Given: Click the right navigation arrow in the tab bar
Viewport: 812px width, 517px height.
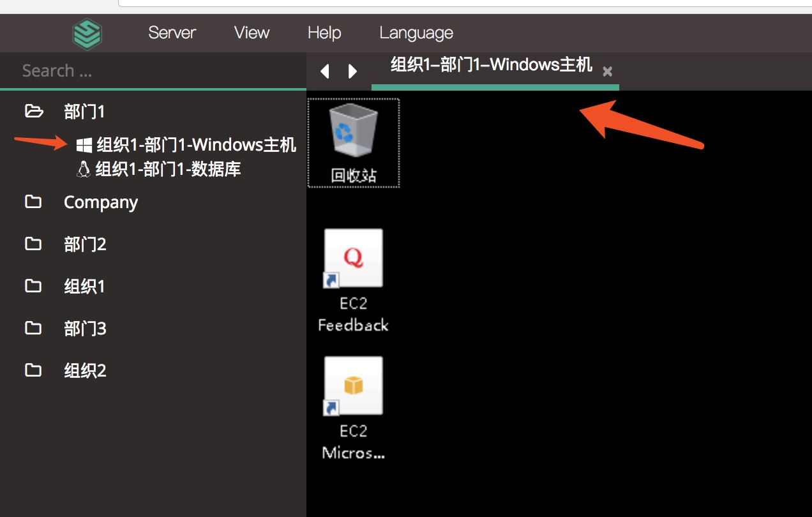Looking at the screenshot, I should pyautogui.click(x=353, y=71).
